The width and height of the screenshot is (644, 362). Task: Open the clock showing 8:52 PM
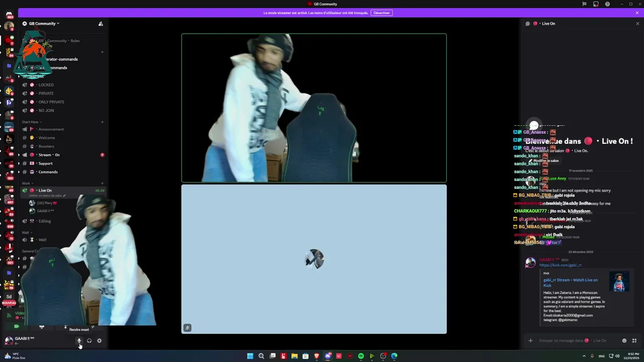(x=631, y=356)
